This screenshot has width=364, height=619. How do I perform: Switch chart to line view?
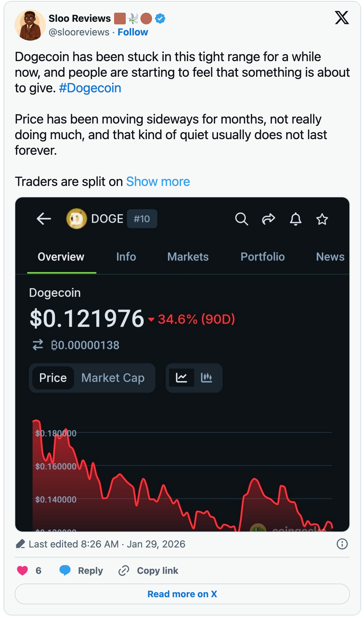(x=181, y=378)
